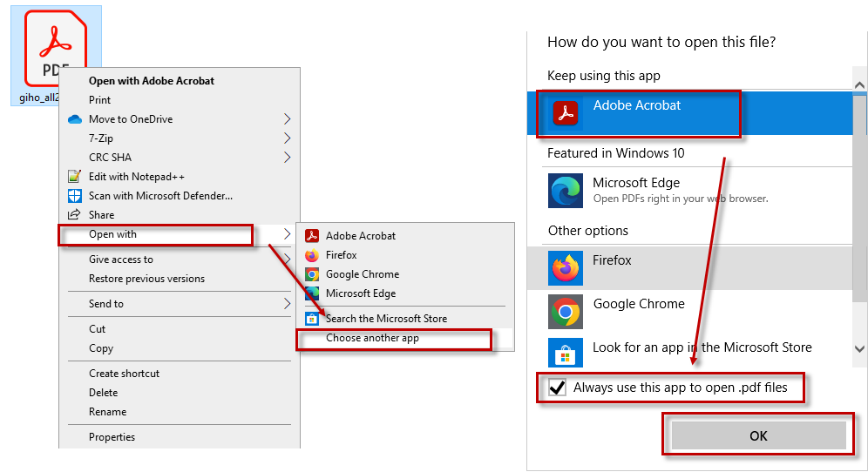Expand the Give access to submenu arrow
Image resolution: width=868 pixels, height=472 pixels.
click(288, 259)
